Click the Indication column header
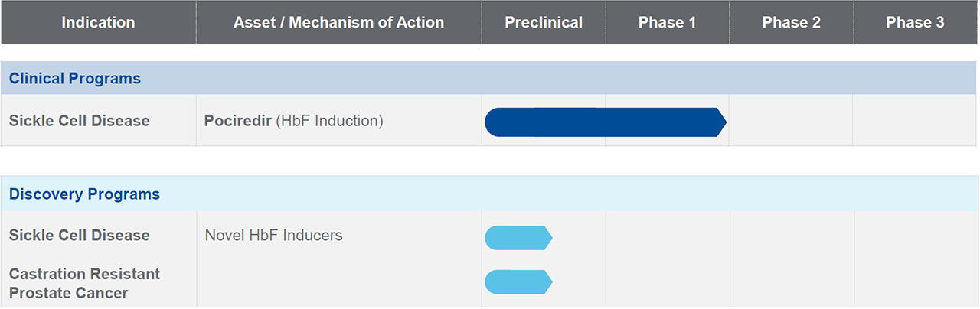 pos(98,23)
